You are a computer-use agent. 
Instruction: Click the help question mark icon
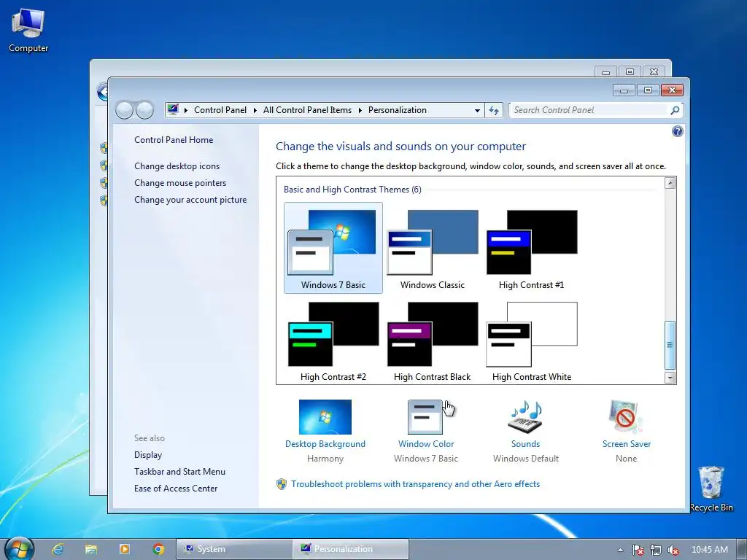[677, 131]
